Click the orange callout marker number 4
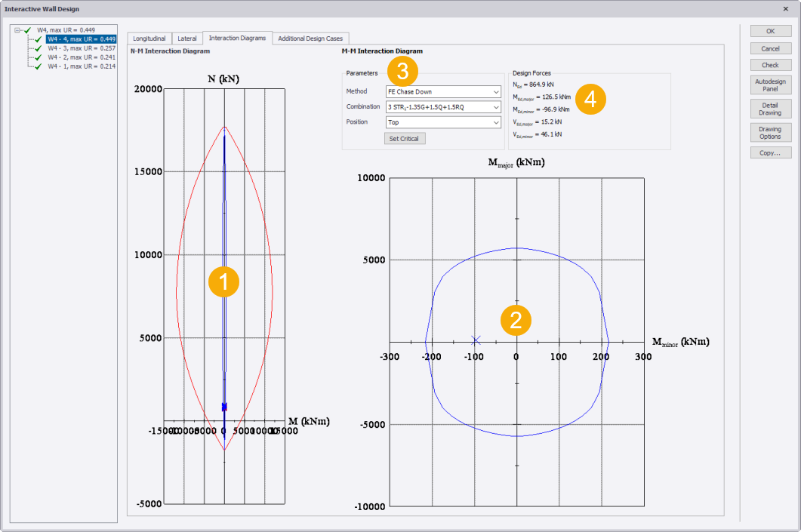 (590, 100)
